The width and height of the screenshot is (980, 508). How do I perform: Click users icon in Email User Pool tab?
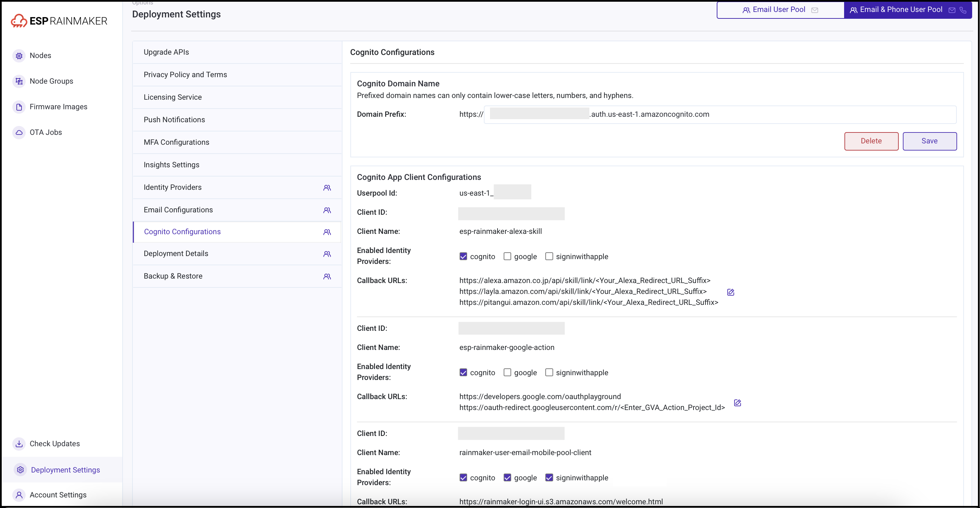coord(746,10)
